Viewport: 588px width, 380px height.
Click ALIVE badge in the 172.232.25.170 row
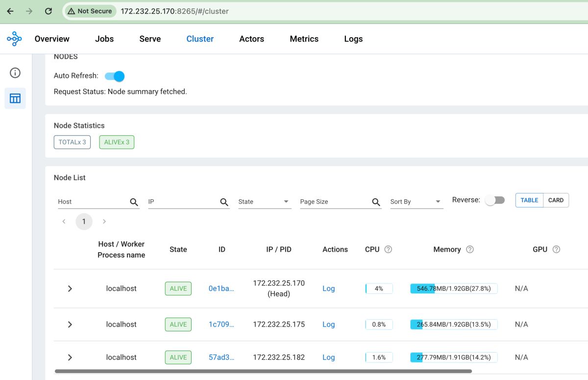[x=178, y=288]
